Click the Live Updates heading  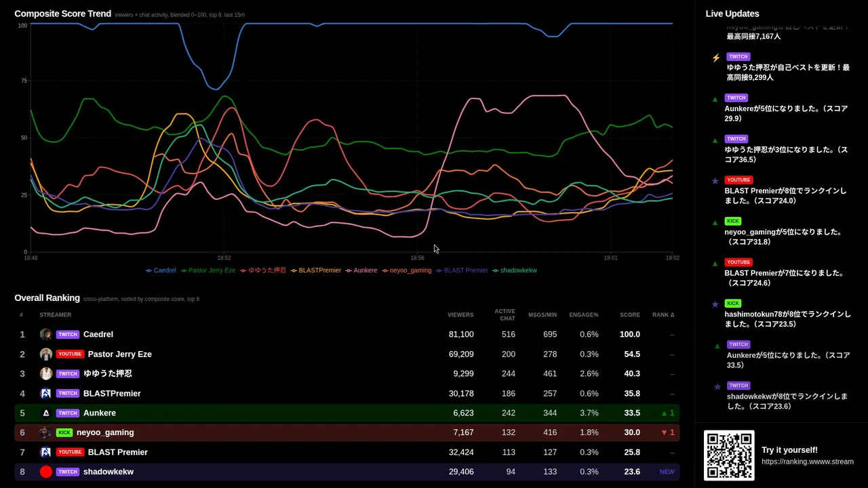(x=732, y=14)
